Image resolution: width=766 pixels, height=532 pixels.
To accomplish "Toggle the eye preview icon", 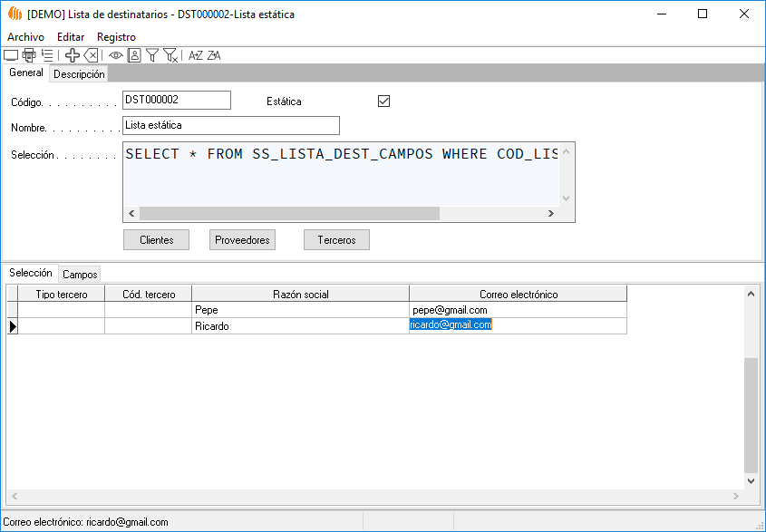I will pyautogui.click(x=116, y=55).
